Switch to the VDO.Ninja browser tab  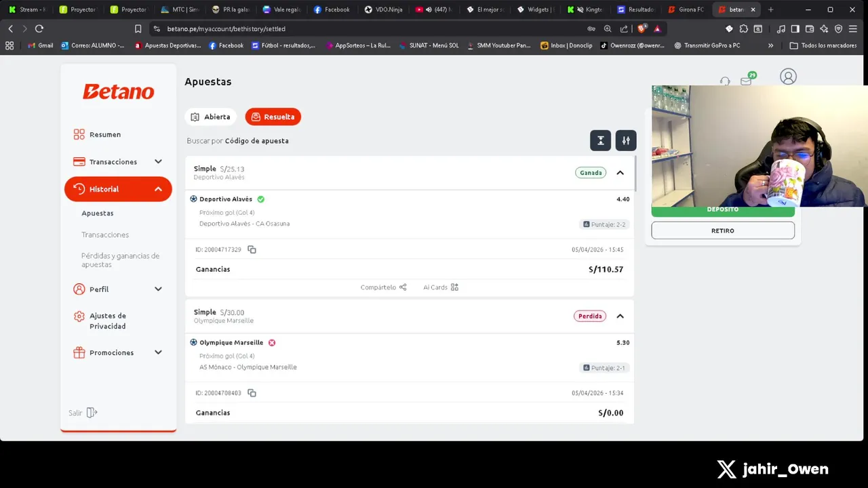pos(384,9)
